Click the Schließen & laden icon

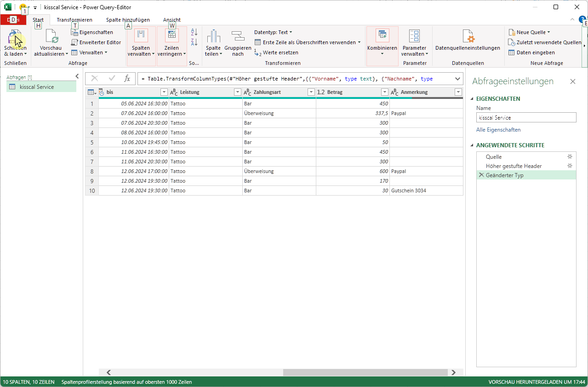click(15, 37)
